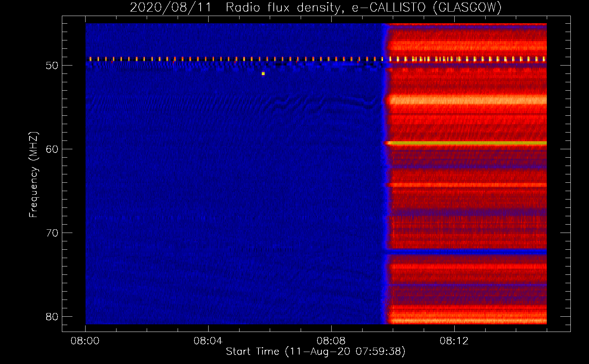
Task: Click the 08:12 time tick label
Action: tap(454, 341)
